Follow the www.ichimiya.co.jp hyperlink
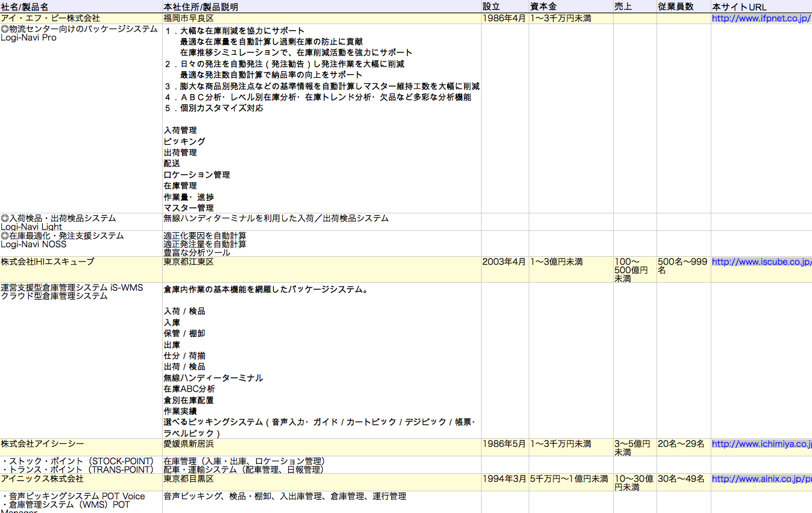This screenshot has height=513, width=812. click(x=761, y=444)
